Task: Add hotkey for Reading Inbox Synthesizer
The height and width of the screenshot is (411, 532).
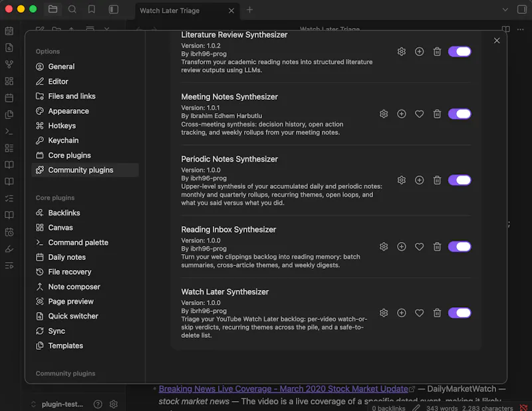Action: tap(402, 247)
